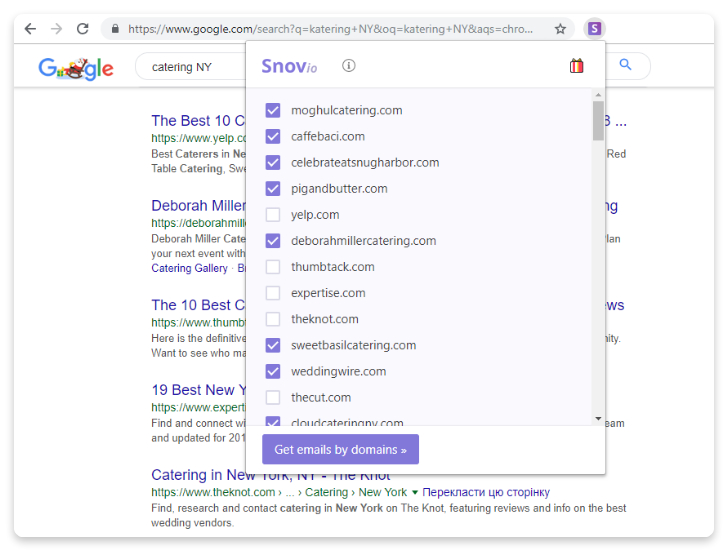
Task: Open Deborah Miller search result
Action: (199, 206)
